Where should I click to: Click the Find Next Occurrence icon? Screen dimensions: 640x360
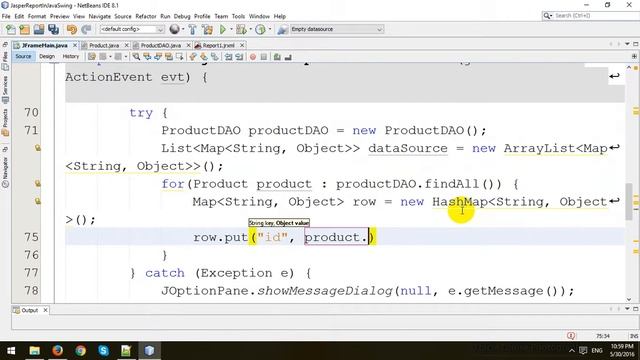(x=158, y=57)
